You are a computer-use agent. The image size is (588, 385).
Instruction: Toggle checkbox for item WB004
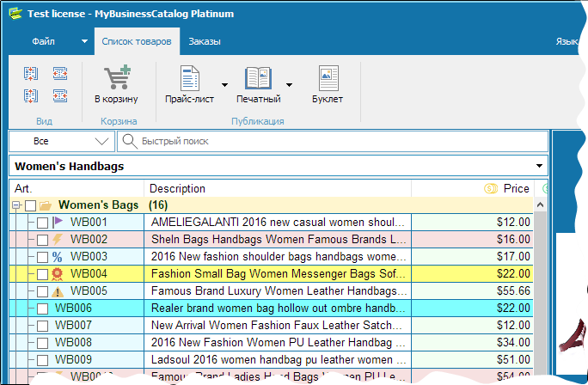pos(42,274)
